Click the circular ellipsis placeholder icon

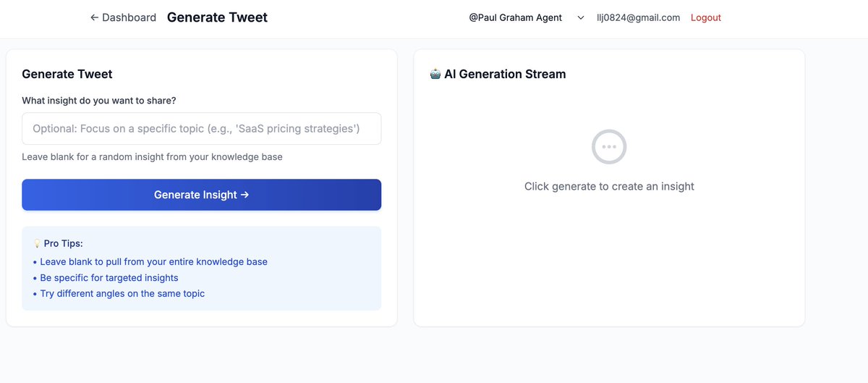coord(609,146)
